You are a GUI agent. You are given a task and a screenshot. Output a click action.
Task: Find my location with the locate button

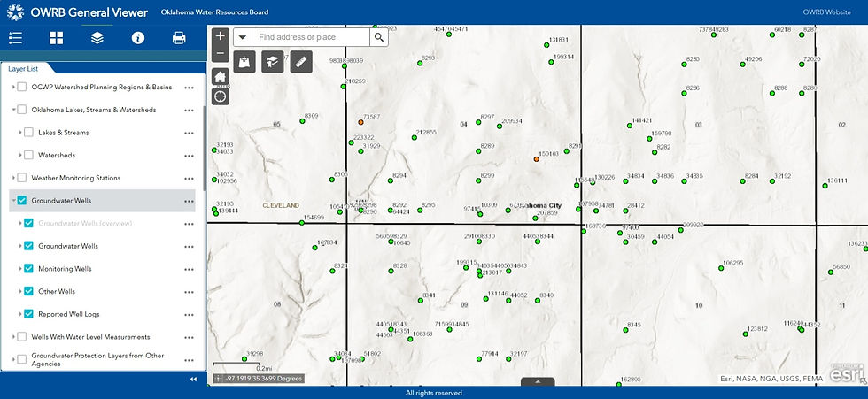point(221,96)
